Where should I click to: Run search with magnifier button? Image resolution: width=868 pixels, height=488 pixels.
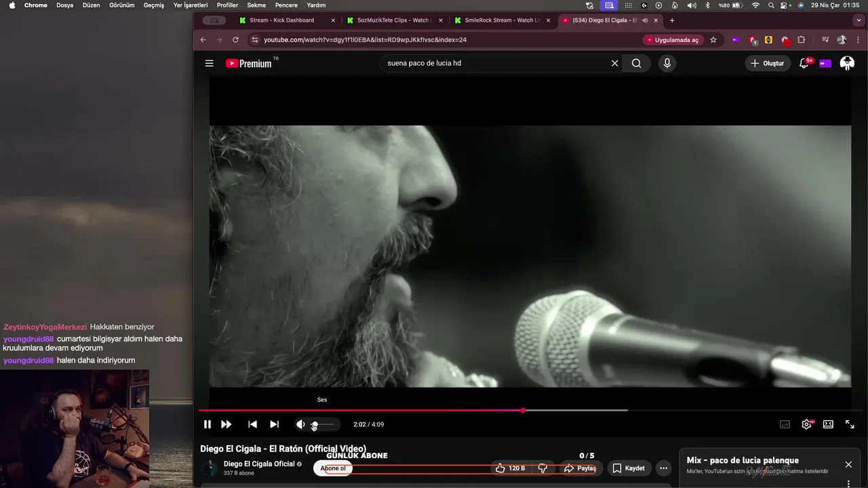(636, 63)
